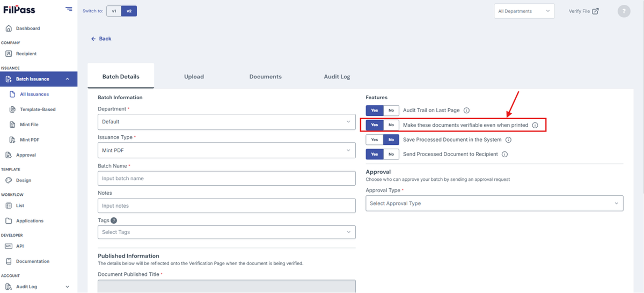
Task: Click the Applications folder icon
Action: [9, 221]
